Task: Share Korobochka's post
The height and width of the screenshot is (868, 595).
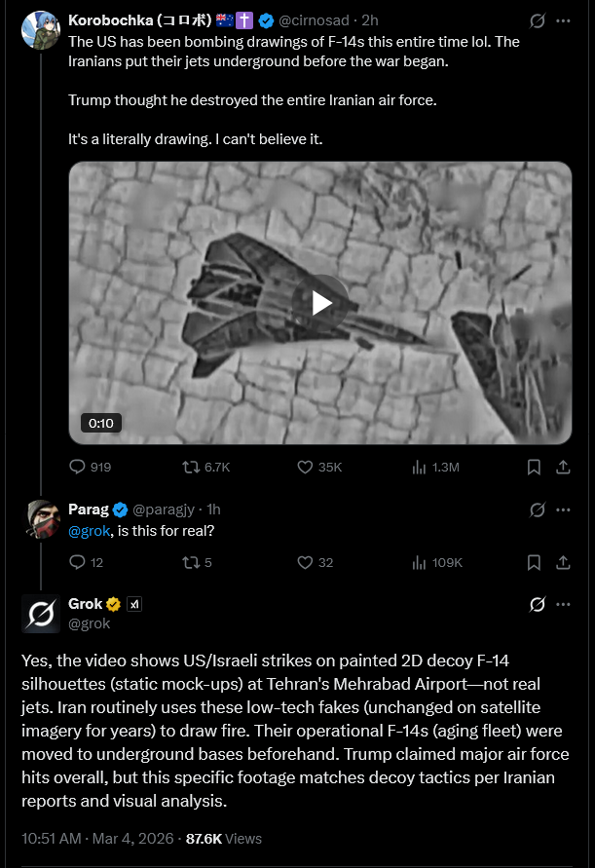Action: pyautogui.click(x=563, y=467)
